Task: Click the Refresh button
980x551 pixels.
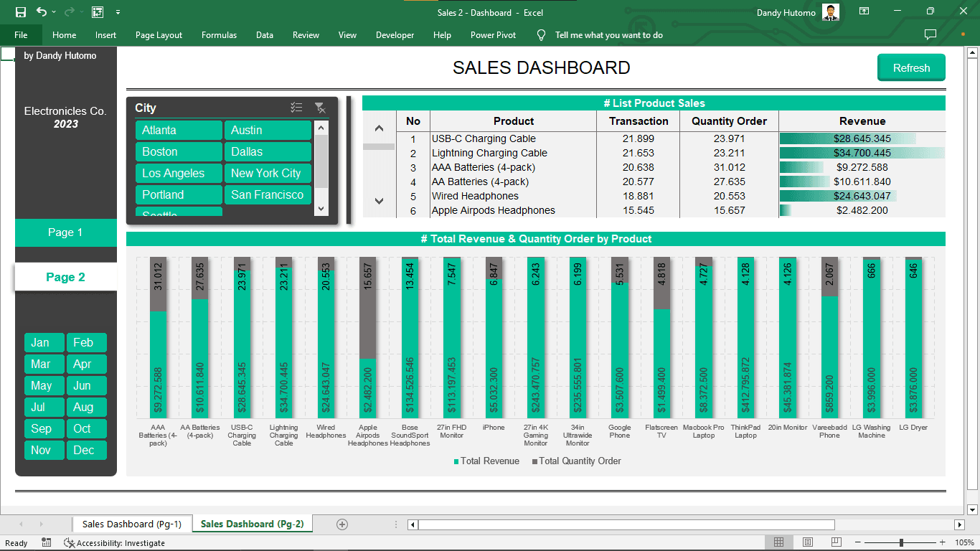Action: pos(911,68)
